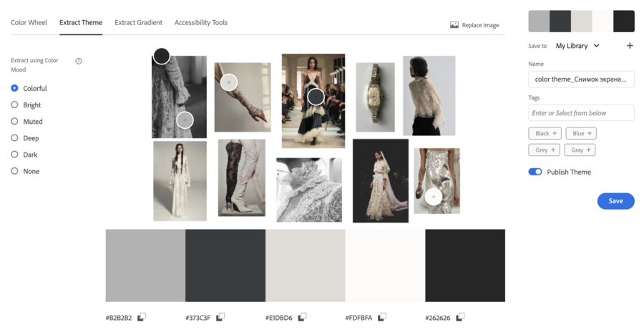Click the gray color in the top preview strip
The height and width of the screenshot is (335, 644).
(x=539, y=21)
